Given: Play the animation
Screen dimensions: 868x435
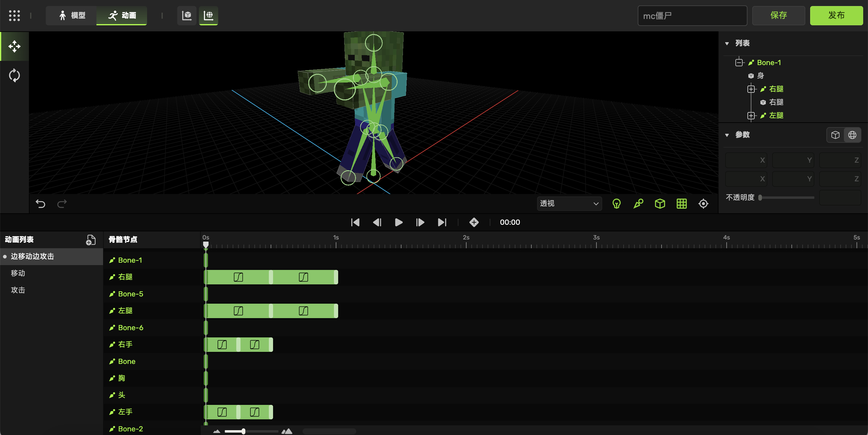Looking at the screenshot, I should (399, 222).
